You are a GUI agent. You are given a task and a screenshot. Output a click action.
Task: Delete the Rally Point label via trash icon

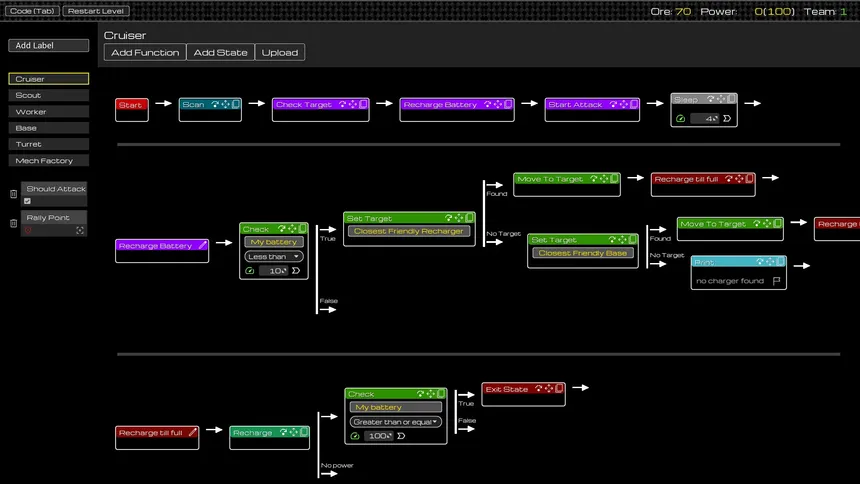pos(14,223)
